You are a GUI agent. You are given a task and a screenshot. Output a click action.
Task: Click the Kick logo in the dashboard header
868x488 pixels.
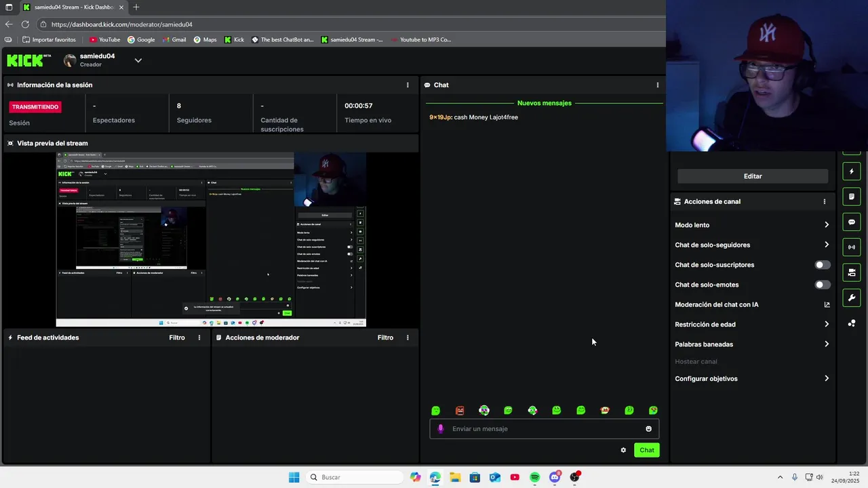28,60
